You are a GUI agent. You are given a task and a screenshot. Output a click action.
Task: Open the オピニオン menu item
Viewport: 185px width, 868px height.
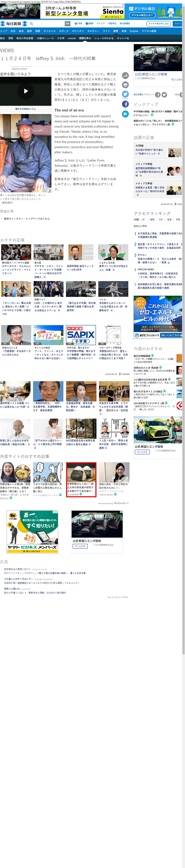coord(78,31)
